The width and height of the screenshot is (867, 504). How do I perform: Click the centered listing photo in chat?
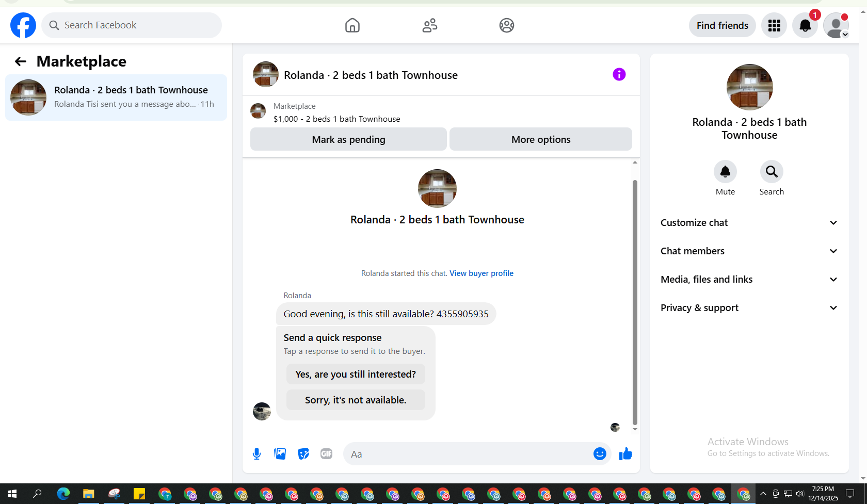[x=437, y=189]
